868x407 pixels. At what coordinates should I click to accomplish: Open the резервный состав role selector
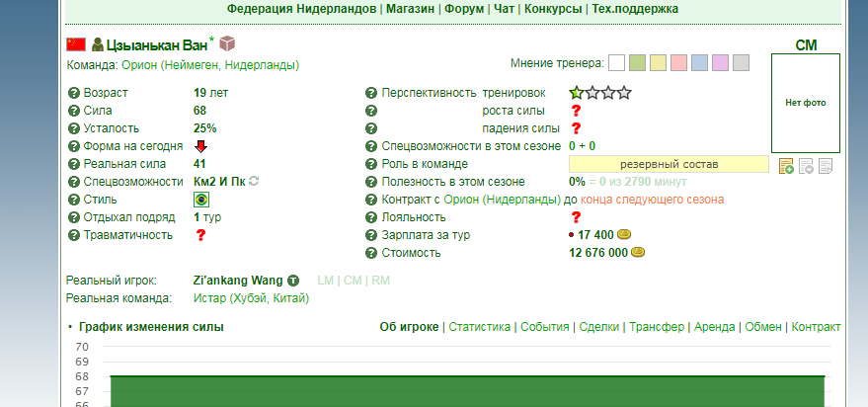coord(669,164)
